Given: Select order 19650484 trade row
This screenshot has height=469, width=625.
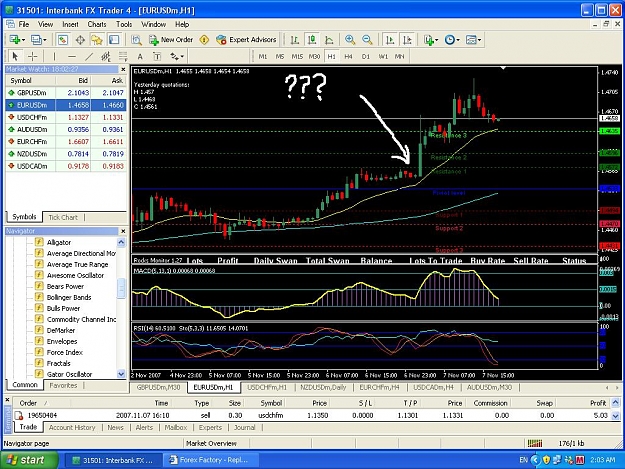Looking at the screenshot, I should (313, 415).
